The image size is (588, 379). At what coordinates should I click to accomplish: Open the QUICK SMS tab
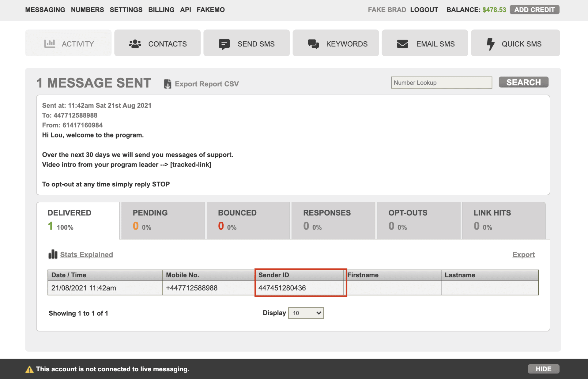[515, 43]
